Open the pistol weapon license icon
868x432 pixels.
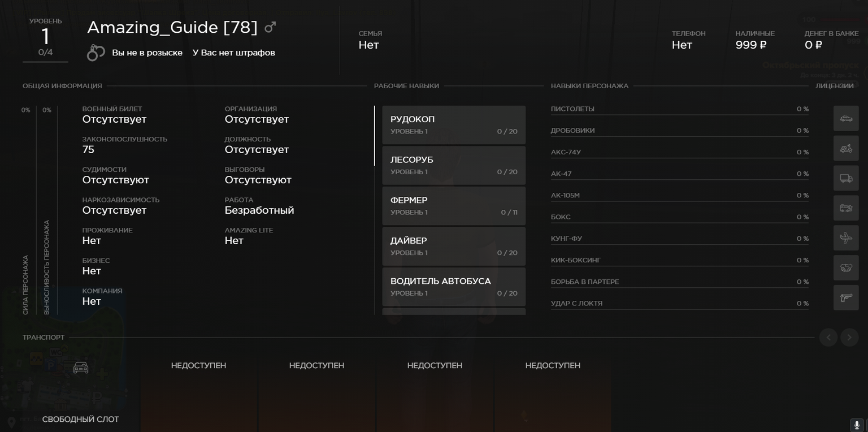click(846, 297)
